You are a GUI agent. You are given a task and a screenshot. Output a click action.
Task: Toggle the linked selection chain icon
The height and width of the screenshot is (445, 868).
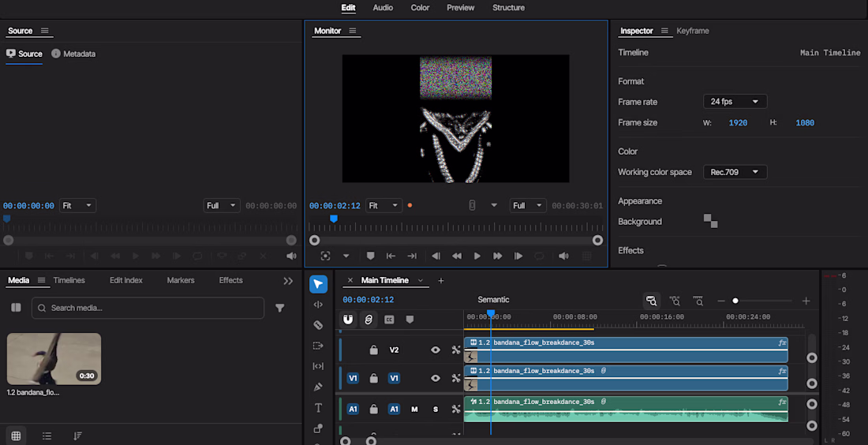click(369, 320)
